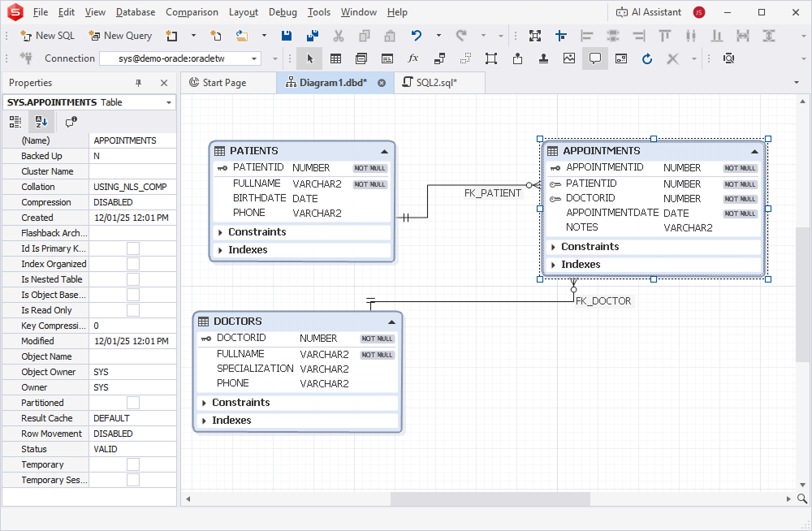Switch to the SQL2.sql tab

click(x=437, y=82)
